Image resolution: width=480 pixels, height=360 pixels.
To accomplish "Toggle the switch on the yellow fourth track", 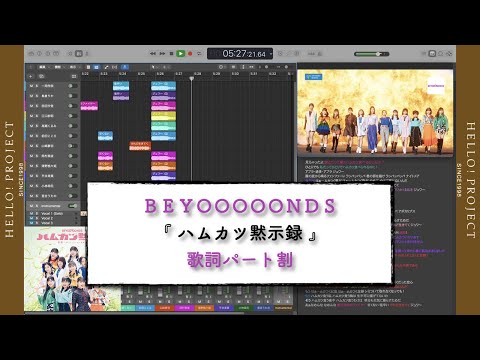I will click(72, 116).
